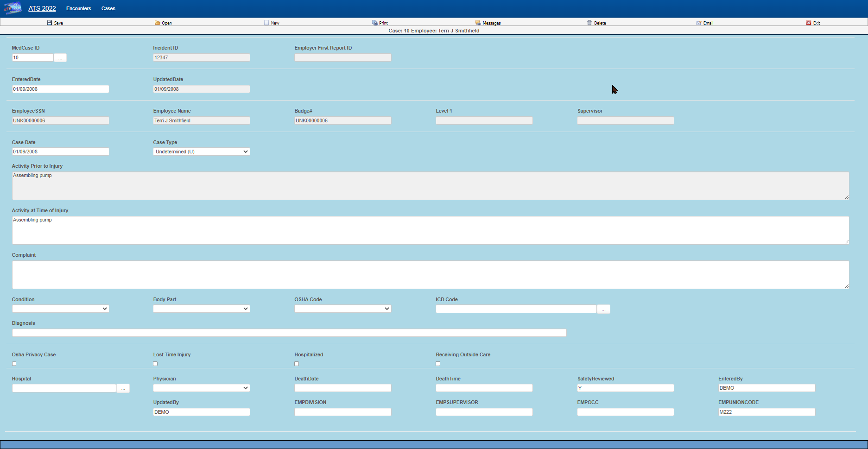Open the Encounters menu
This screenshot has height=449, width=868.
tap(79, 8)
